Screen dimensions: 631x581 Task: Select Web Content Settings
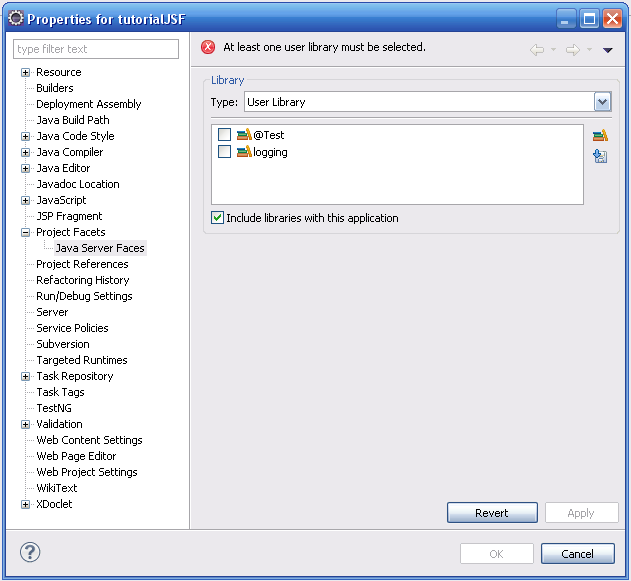tap(89, 440)
